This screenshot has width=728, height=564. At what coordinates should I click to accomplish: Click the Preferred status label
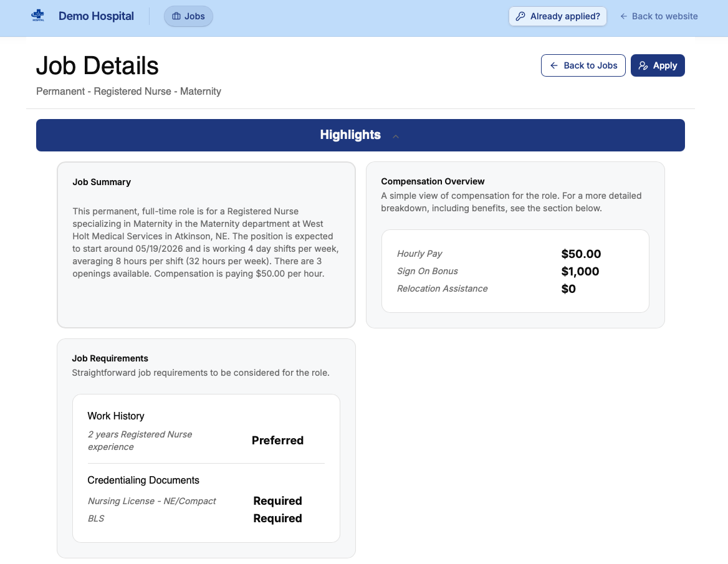point(277,441)
